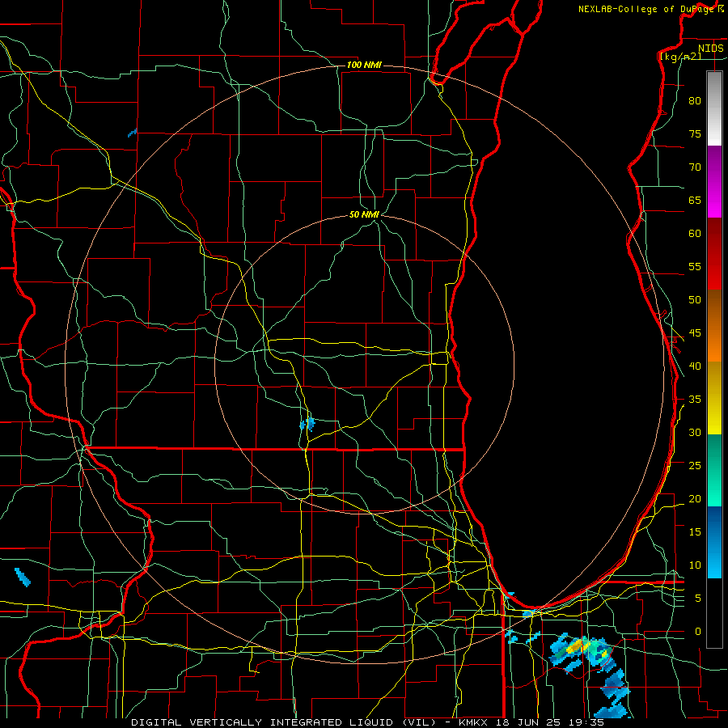
Task: Click the 5 value on the color scale
Action: (x=698, y=599)
